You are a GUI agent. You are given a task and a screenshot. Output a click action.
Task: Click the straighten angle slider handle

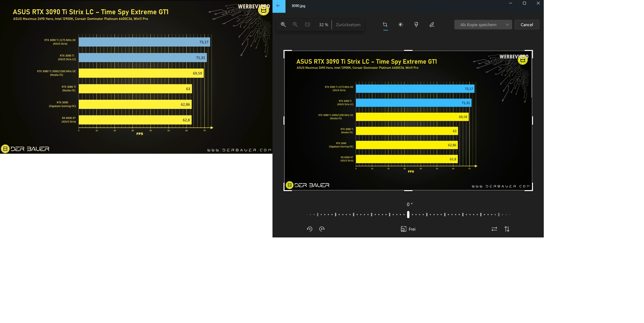coord(408,214)
